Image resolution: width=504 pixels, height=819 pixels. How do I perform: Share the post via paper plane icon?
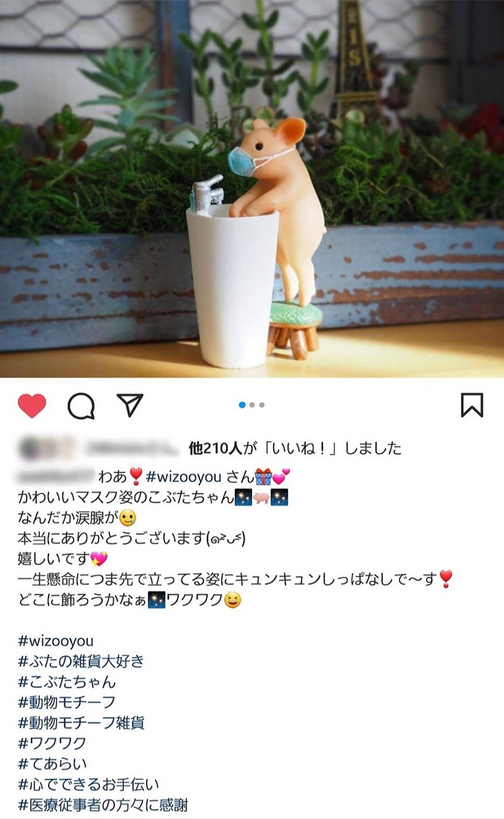click(x=130, y=405)
